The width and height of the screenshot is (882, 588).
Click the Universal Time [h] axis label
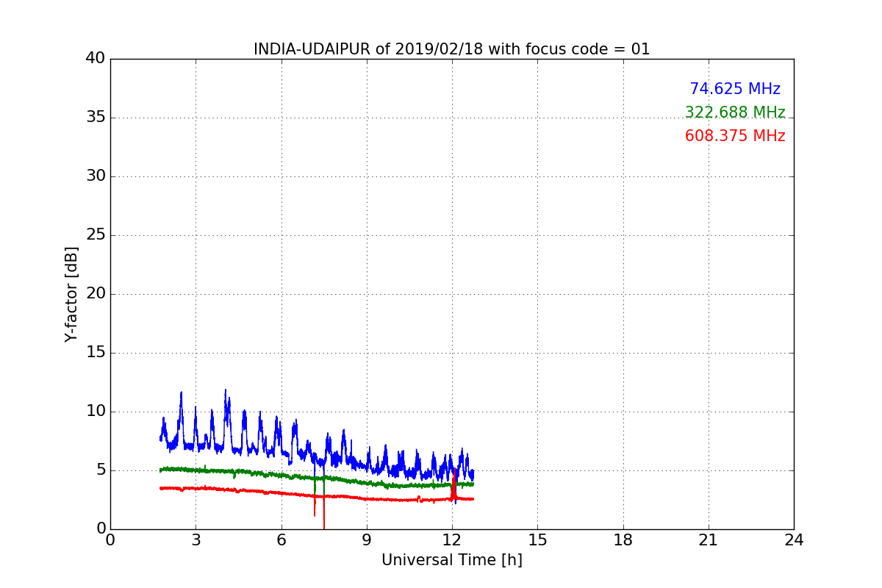(x=452, y=560)
